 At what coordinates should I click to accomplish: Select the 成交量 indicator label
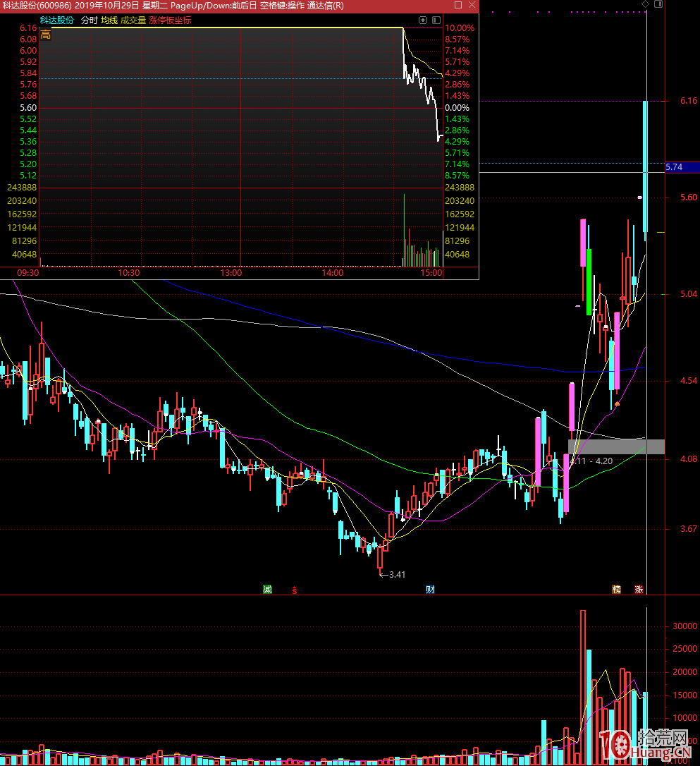133,20
